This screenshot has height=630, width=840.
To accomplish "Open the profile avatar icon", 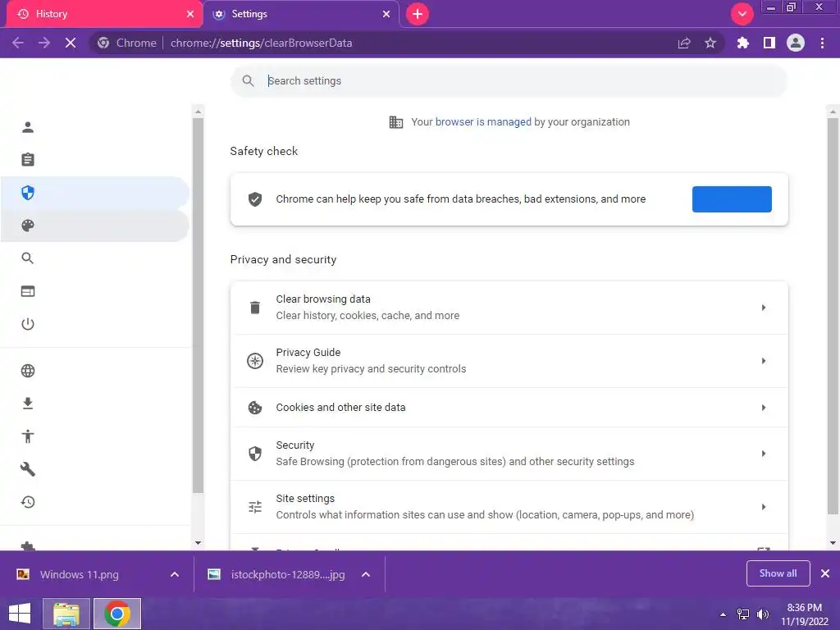I will click(796, 43).
